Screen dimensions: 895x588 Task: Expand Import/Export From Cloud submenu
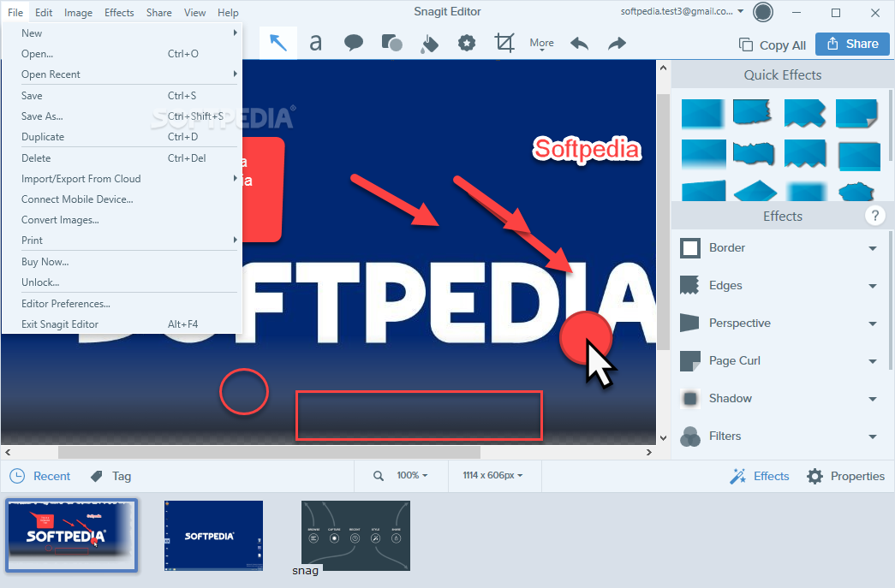tap(122, 179)
